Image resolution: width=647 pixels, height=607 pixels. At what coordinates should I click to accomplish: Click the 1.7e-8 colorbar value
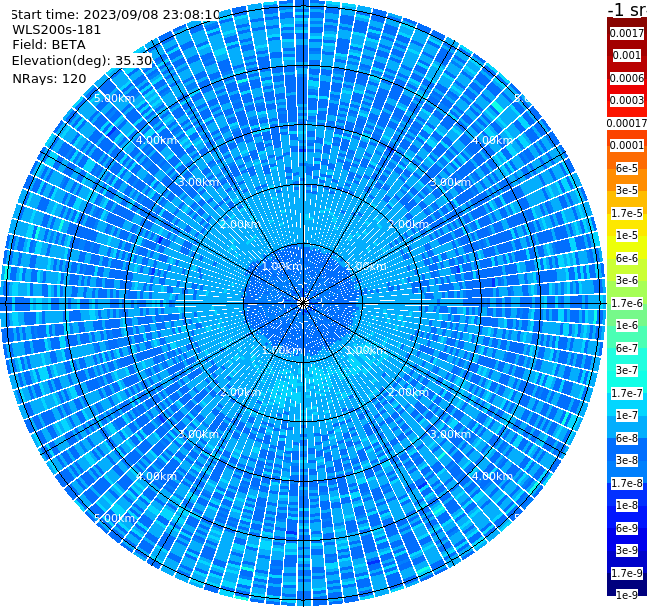click(x=627, y=483)
